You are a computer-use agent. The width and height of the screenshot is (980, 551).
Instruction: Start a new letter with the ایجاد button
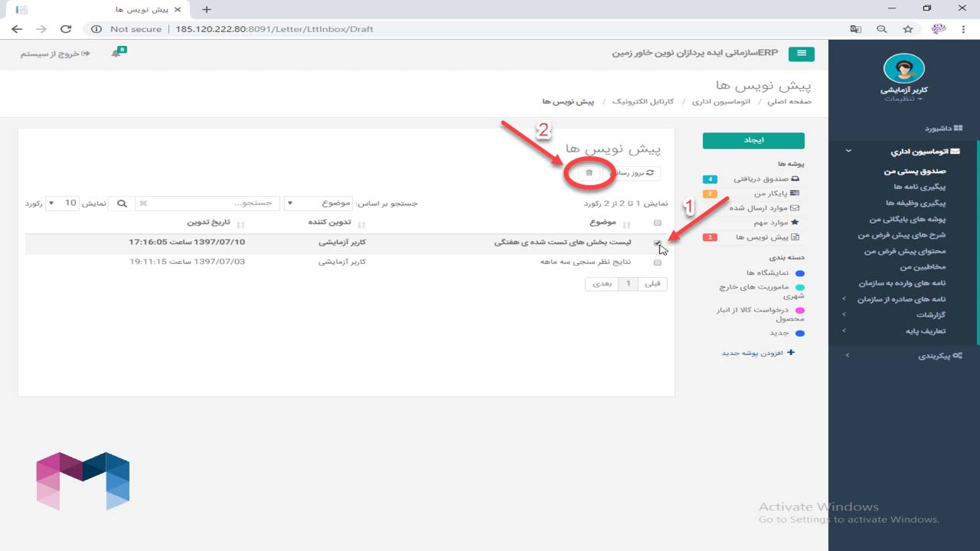pos(753,140)
